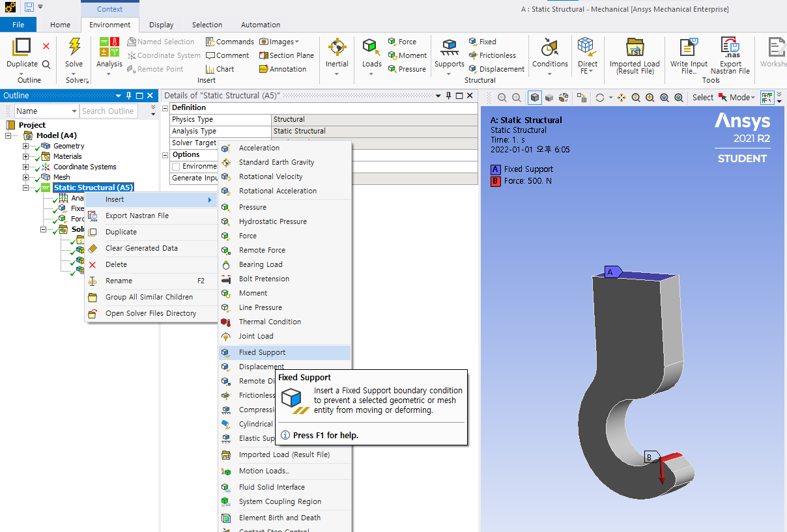Click Section Plane in the ribbon

click(287, 55)
